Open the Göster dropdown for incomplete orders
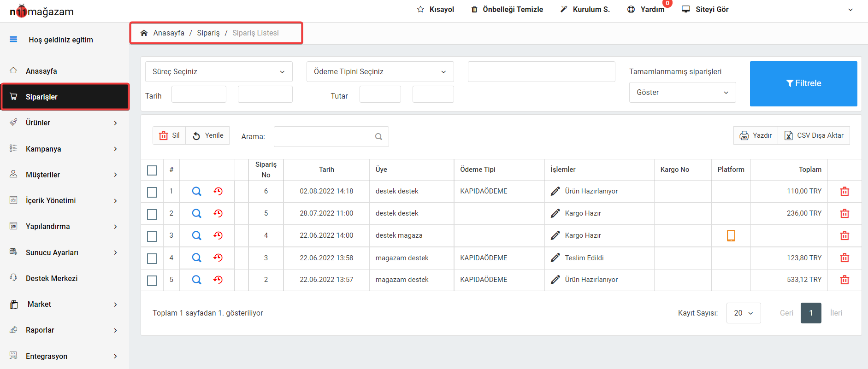This screenshot has width=868, height=369. pyautogui.click(x=682, y=92)
